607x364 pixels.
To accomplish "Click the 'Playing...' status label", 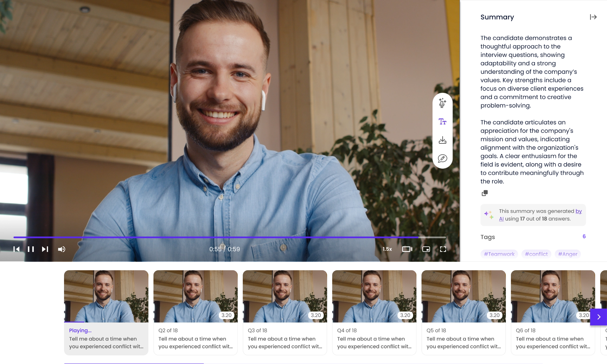I will tap(80, 331).
